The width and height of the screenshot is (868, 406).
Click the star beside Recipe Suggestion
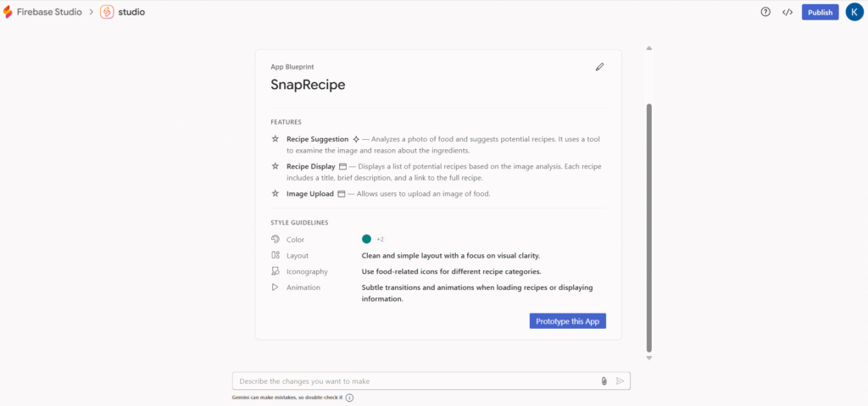coord(275,139)
